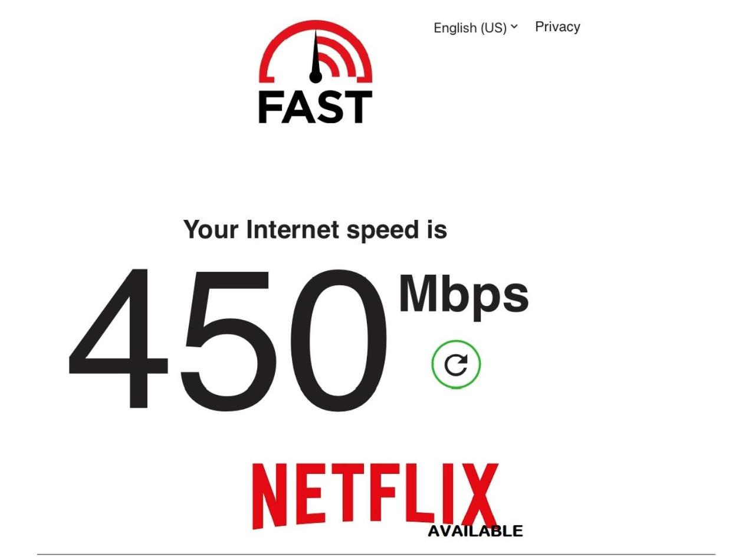
Task: Open the Privacy link
Action: point(557,27)
